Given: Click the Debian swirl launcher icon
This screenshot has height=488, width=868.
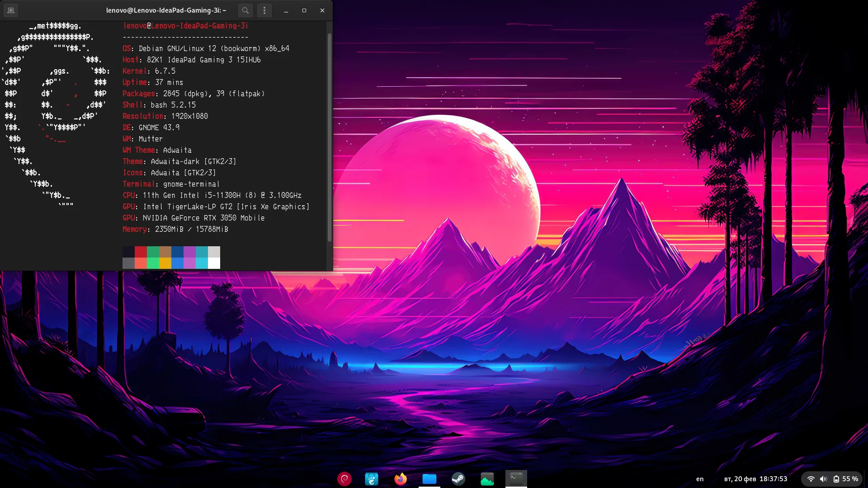Looking at the screenshot, I should point(344,478).
